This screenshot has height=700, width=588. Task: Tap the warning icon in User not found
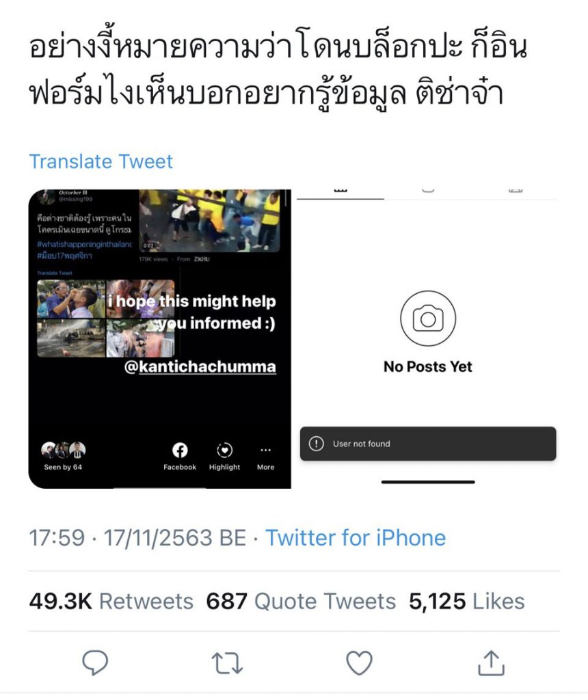pyautogui.click(x=316, y=443)
